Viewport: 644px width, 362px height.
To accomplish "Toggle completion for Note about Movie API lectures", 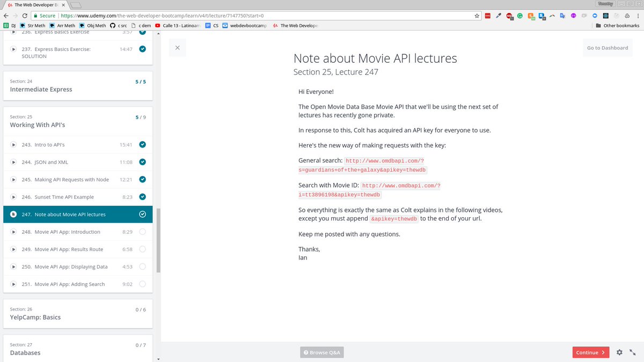I will (x=142, y=215).
